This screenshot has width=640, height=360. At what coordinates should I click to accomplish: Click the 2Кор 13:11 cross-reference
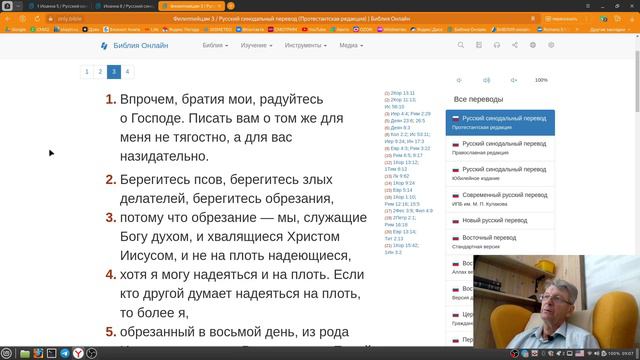pos(402,93)
